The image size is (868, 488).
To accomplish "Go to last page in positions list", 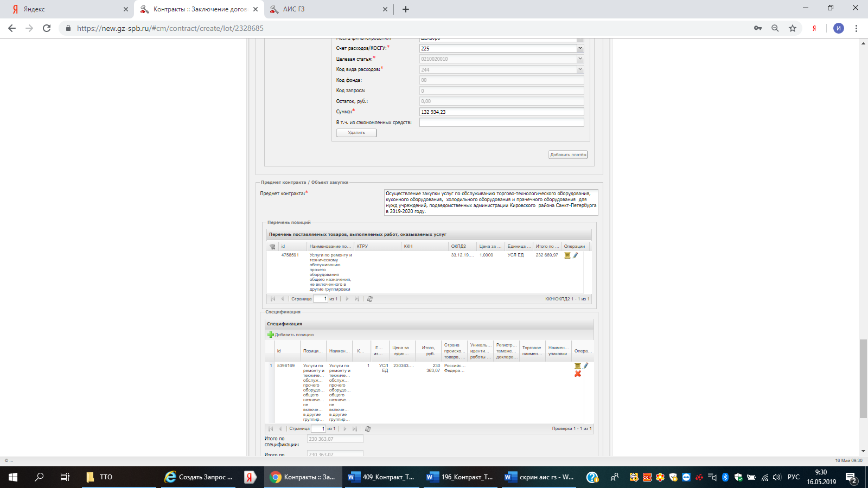I will 356,299.
